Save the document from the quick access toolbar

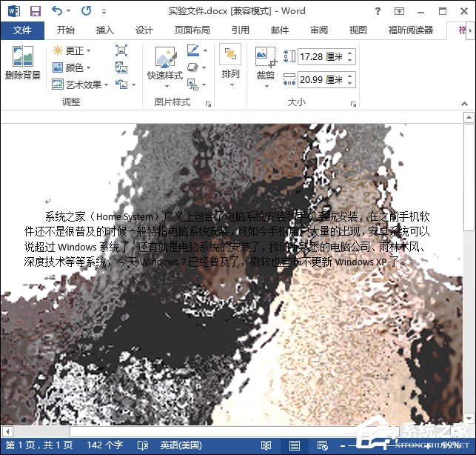pos(35,12)
